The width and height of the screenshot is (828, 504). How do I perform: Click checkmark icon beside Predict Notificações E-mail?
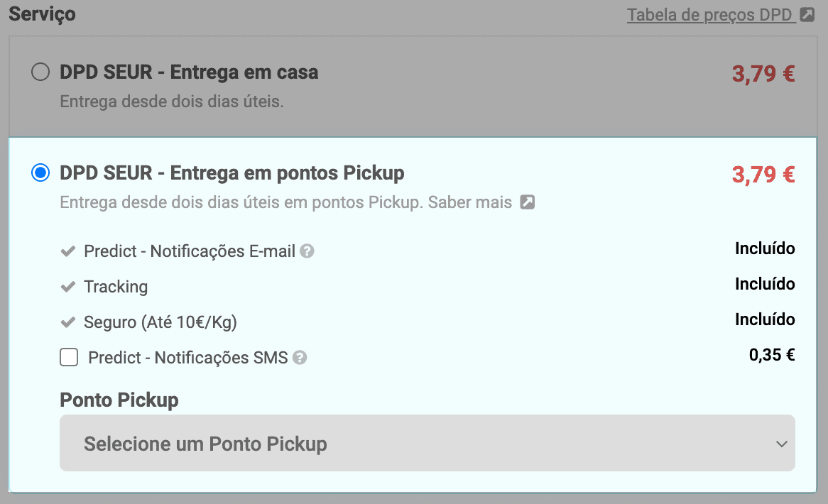click(x=68, y=251)
